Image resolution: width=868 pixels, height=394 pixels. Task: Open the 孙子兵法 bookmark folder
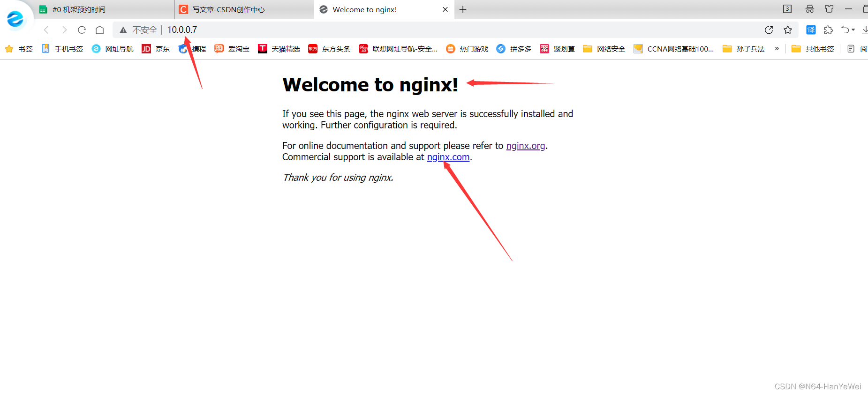tap(744, 49)
